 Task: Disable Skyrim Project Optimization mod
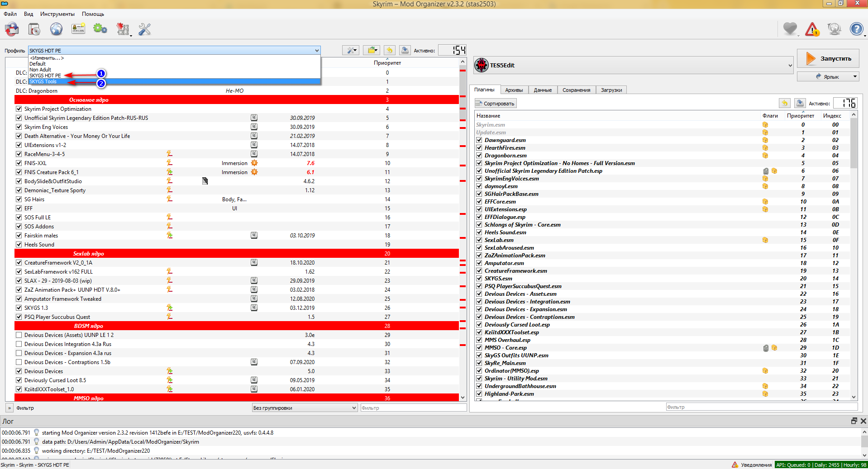(19, 109)
